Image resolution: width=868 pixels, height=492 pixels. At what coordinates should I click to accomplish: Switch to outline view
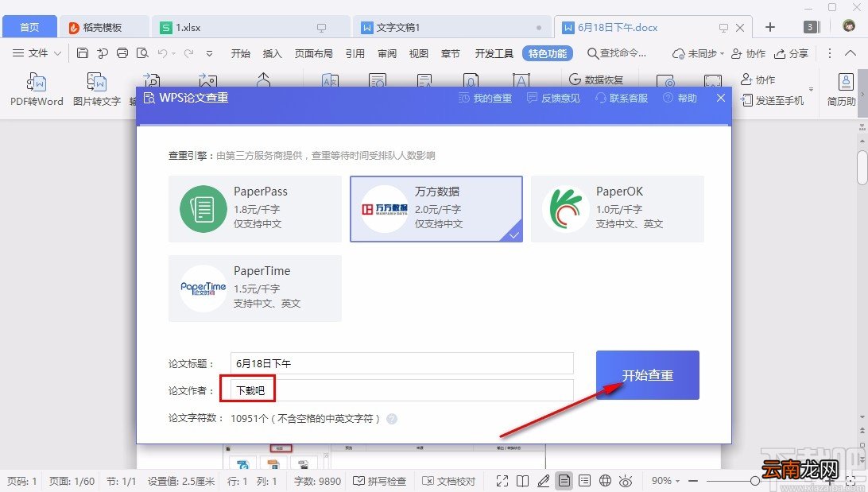pyautogui.click(x=584, y=481)
